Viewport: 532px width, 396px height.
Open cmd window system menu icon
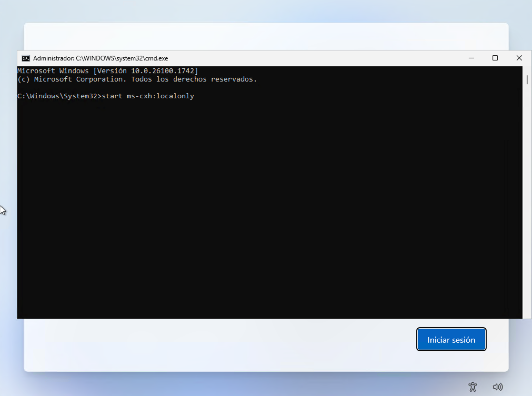pos(26,58)
